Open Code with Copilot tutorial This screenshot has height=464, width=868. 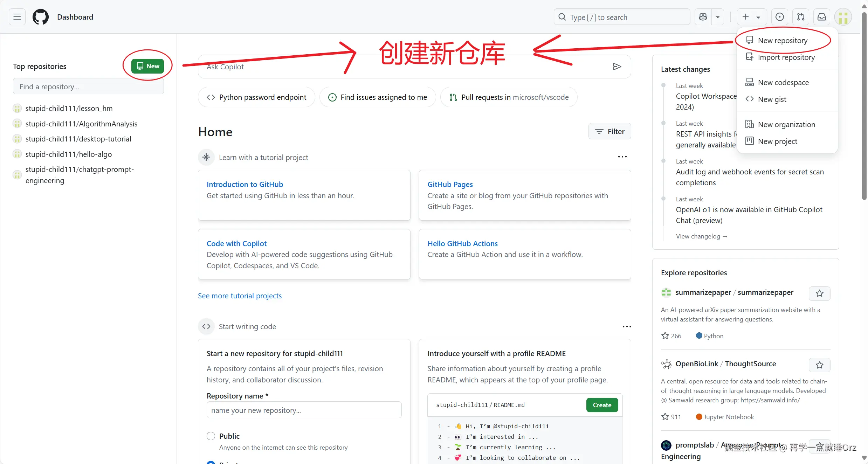[236, 243]
